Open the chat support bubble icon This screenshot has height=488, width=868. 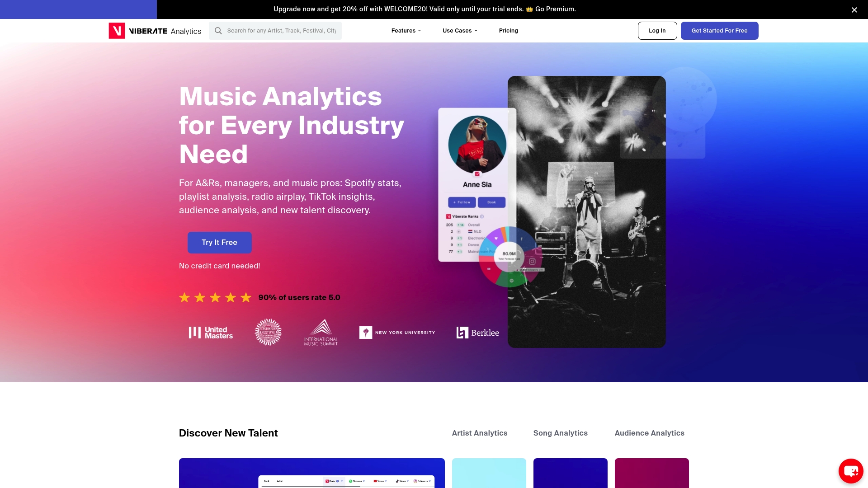click(x=851, y=471)
